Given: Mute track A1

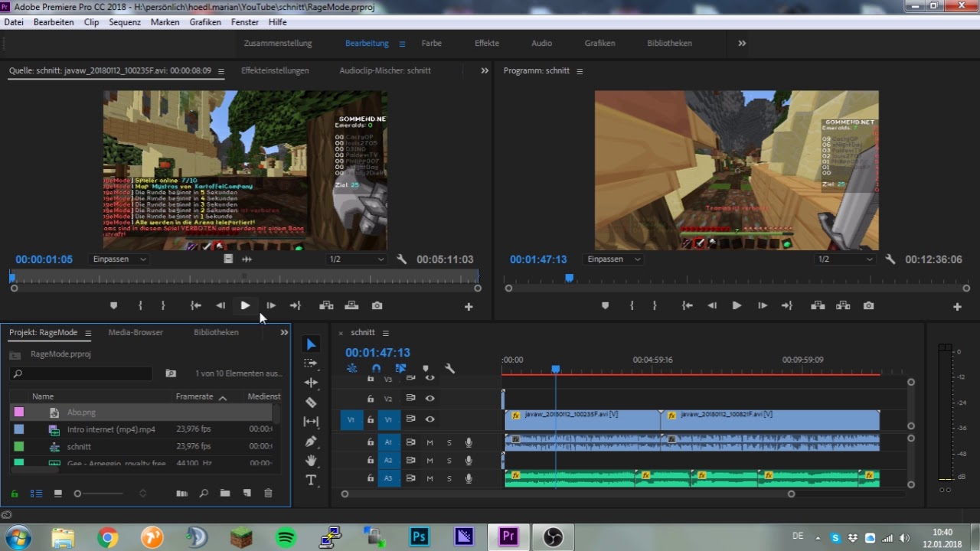Looking at the screenshot, I should (x=430, y=442).
